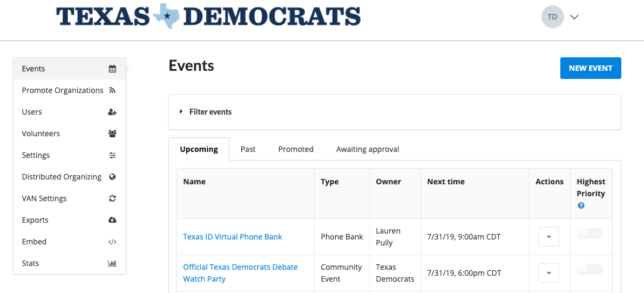Image resolution: width=644 pixels, height=293 pixels.
Task: Click the bar chart icon beside Stats
Action: pos(112,263)
